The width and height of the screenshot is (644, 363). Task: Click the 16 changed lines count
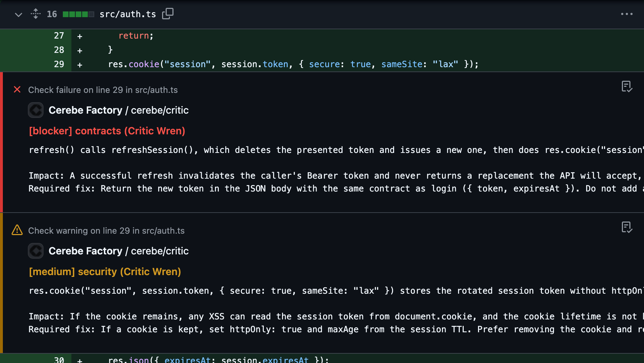point(52,14)
